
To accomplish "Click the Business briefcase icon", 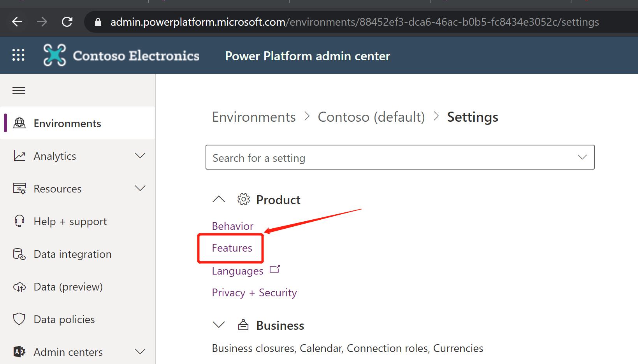I will pos(243,325).
